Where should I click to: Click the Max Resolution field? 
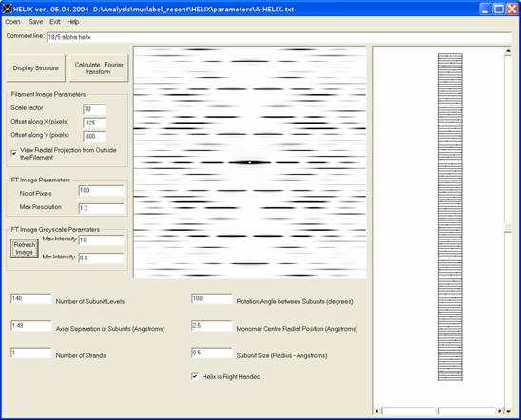[102, 208]
